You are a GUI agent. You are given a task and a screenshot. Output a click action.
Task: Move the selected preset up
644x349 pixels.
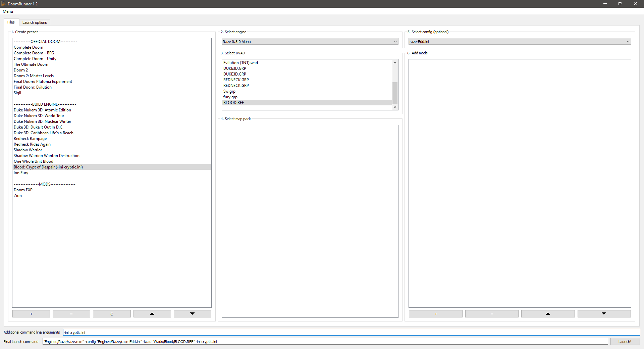click(x=152, y=314)
